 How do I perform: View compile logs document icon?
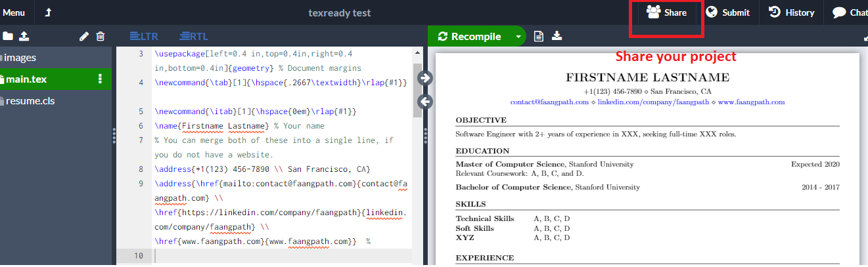coord(539,36)
